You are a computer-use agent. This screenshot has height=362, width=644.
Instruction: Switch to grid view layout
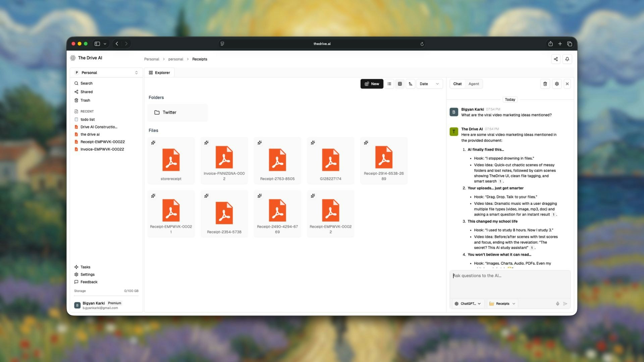400,84
